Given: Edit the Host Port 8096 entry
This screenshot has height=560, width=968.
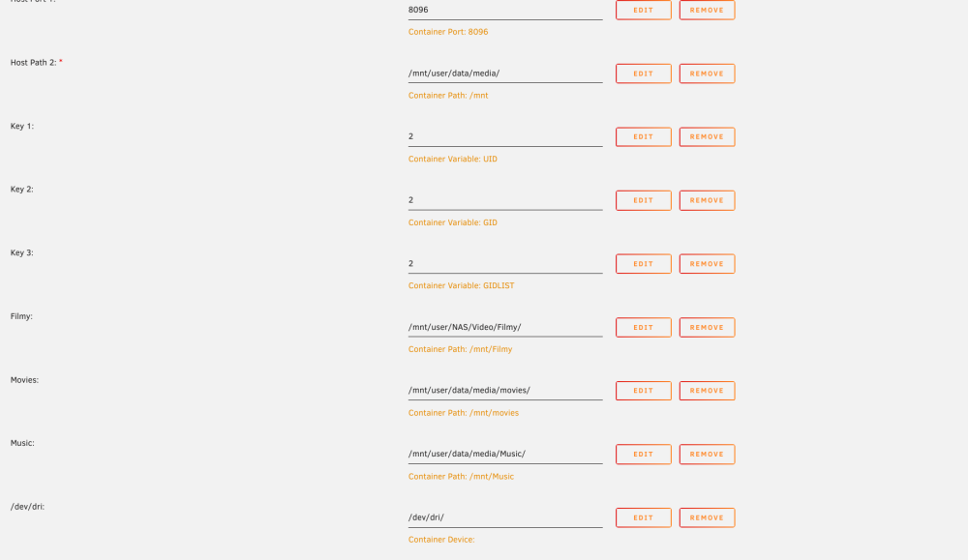Looking at the screenshot, I should (644, 10).
